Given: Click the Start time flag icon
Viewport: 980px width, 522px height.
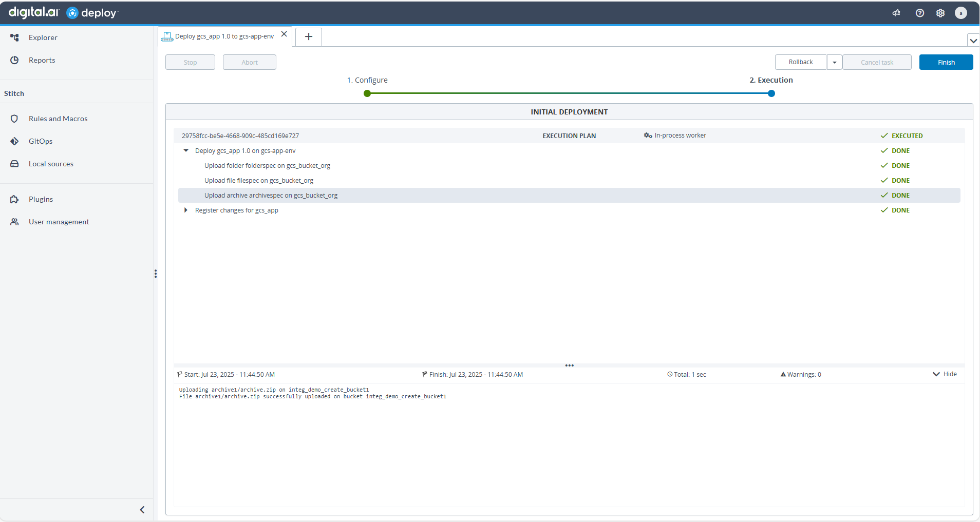Looking at the screenshot, I should [x=180, y=375].
